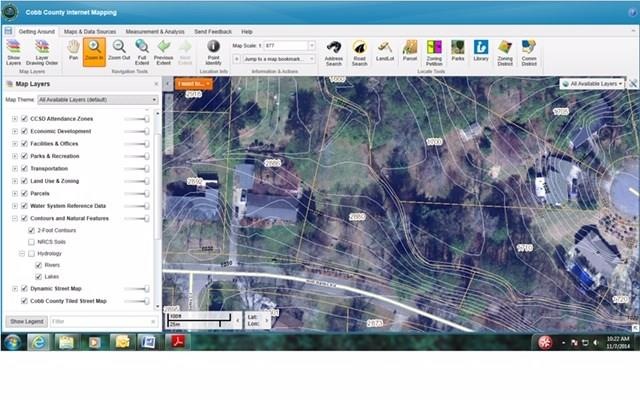Open the Library locate tool
This screenshot has width=640, height=400.
coord(481,51)
